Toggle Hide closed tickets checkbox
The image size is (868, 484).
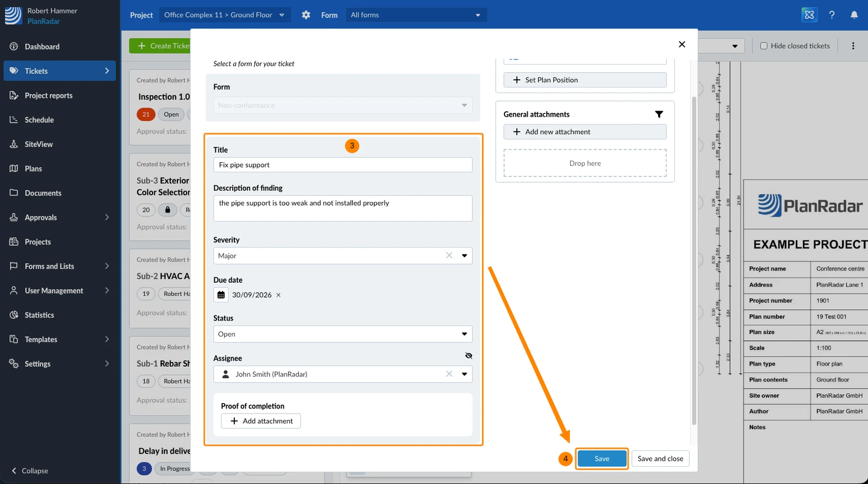(764, 46)
